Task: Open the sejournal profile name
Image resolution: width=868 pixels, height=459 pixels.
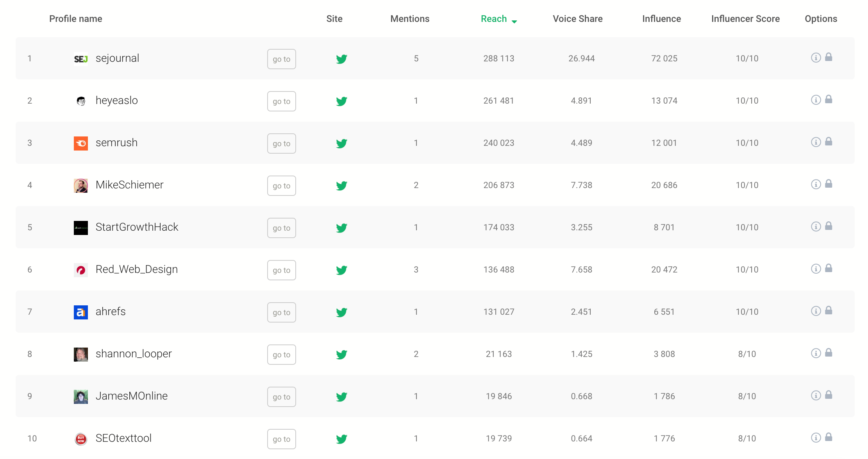Action: pyautogui.click(x=117, y=58)
